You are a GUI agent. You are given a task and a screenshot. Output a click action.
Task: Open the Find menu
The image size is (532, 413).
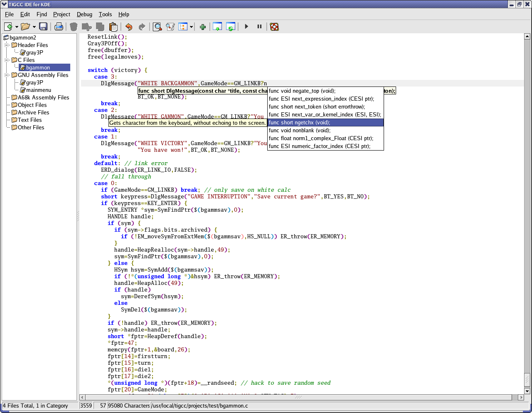42,14
